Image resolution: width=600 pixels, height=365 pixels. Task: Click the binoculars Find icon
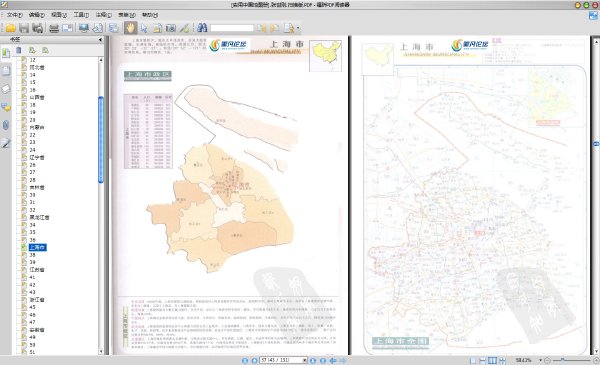point(202,28)
